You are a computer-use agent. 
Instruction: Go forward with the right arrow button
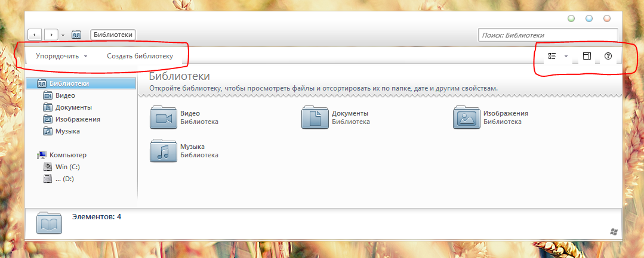51,35
